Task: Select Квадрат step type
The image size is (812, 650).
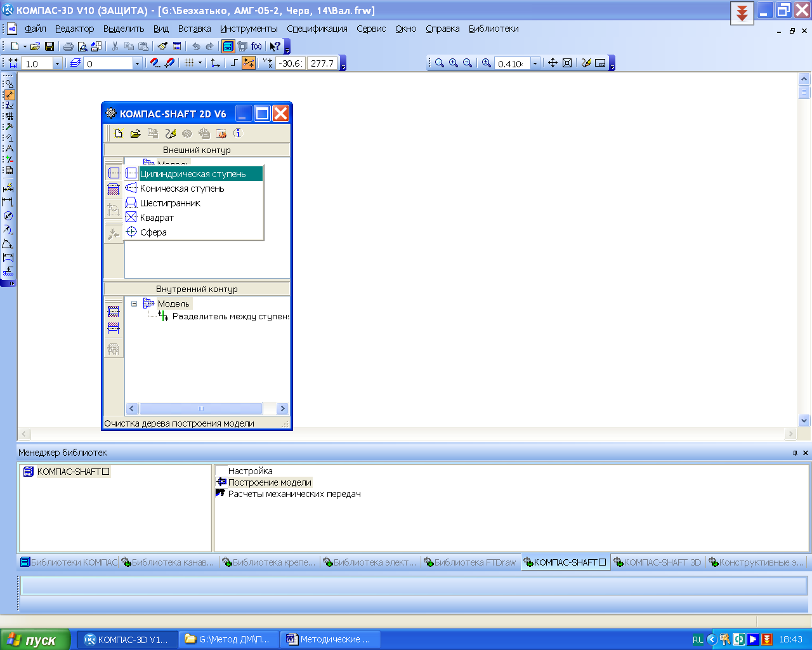Action: tap(193, 218)
